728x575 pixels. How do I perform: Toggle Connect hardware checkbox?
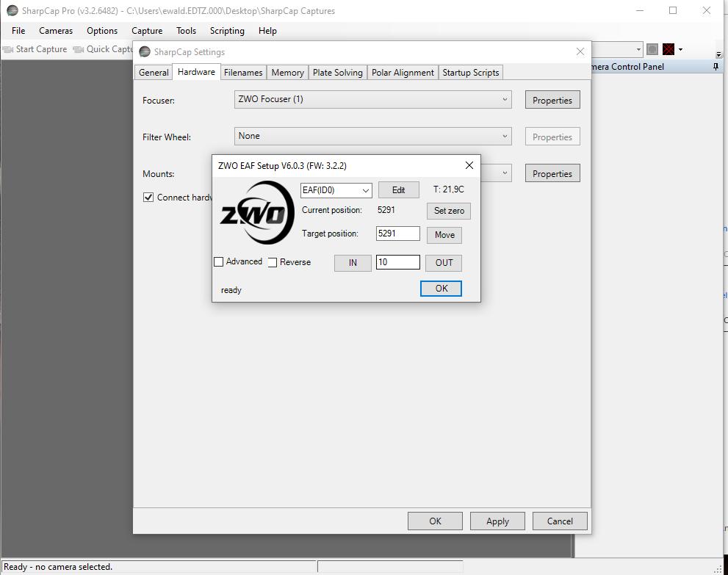click(x=148, y=198)
